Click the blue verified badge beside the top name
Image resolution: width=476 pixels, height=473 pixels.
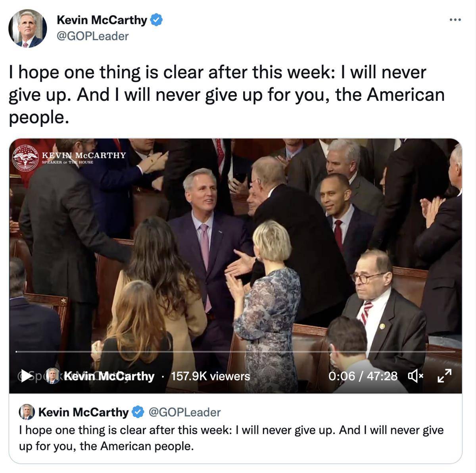[156, 20]
